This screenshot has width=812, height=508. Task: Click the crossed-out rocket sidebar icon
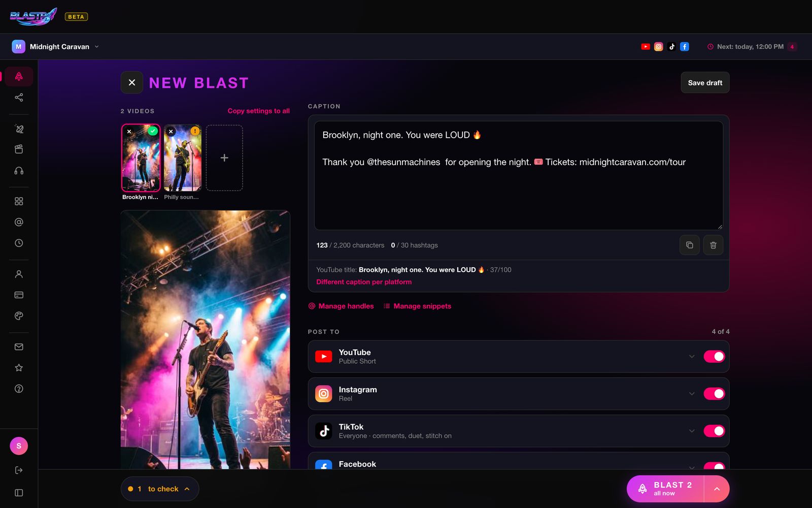coord(19,129)
